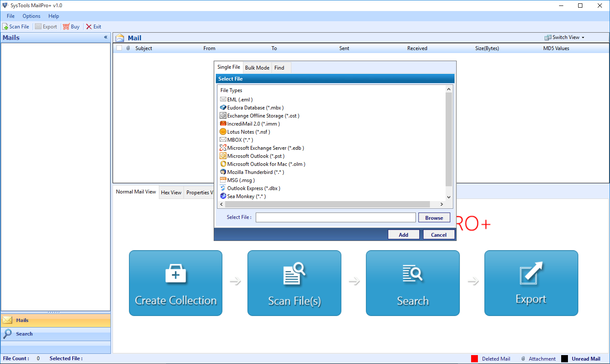The height and width of the screenshot is (364, 610).
Task: Click the file list scroll down arrow
Action: [449, 197]
